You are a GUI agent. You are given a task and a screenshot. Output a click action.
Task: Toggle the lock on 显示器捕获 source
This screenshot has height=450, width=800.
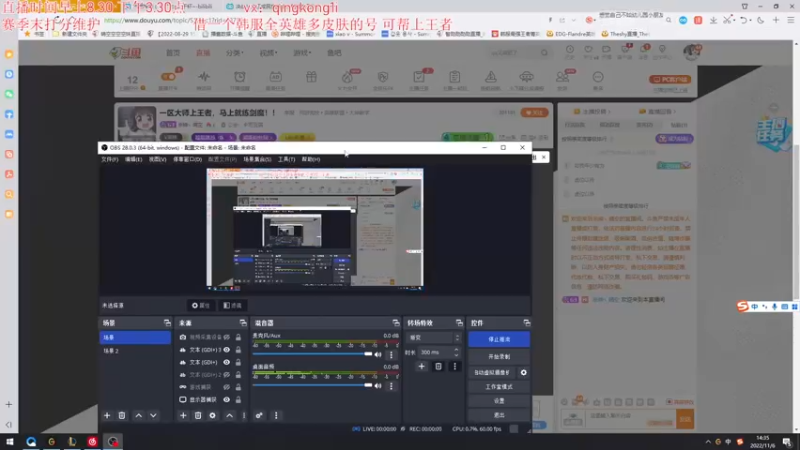click(238, 399)
